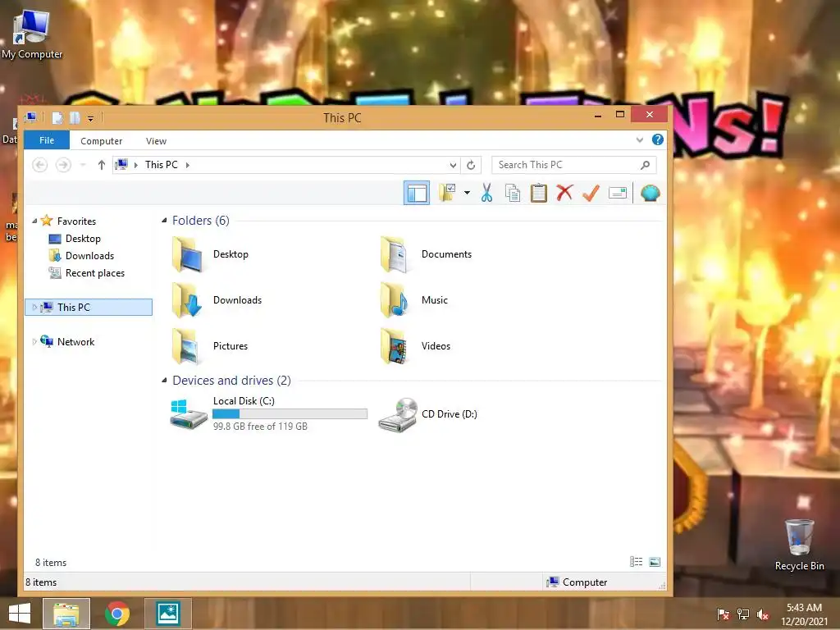Viewport: 840px width, 630px height.
Task: Click the Properties quick access toolbar icon
Action: pyautogui.click(x=57, y=118)
